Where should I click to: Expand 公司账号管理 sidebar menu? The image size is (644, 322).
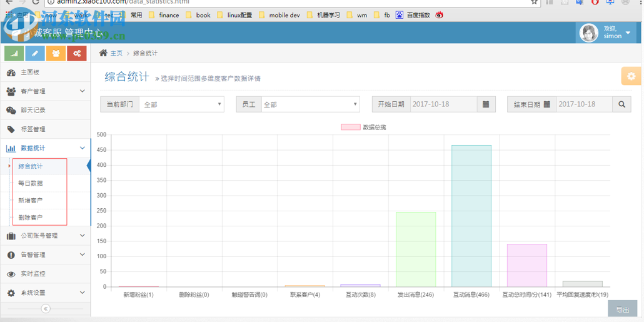(45, 236)
